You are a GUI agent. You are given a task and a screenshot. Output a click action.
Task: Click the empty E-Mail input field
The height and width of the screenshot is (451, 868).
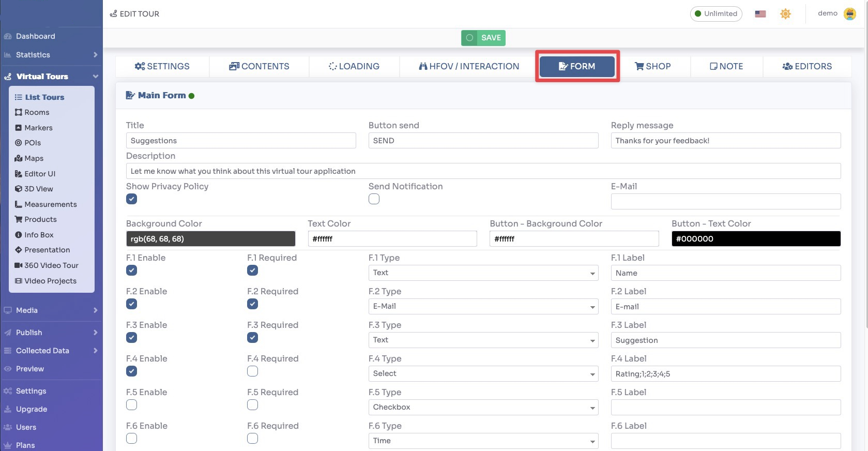click(x=726, y=201)
